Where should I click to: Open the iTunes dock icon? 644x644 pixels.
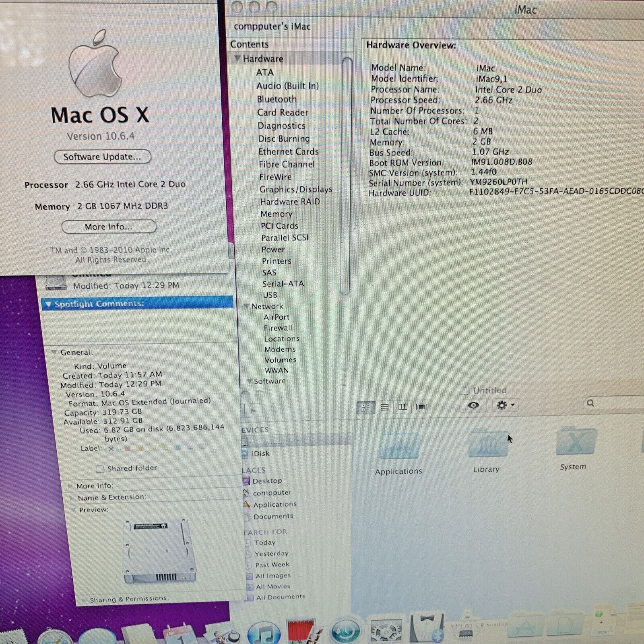pos(264,631)
